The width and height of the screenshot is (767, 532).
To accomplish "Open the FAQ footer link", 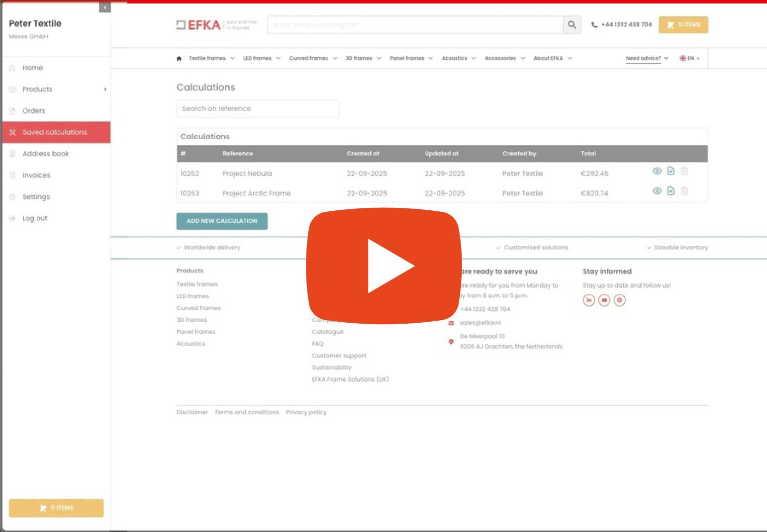I will [318, 344].
